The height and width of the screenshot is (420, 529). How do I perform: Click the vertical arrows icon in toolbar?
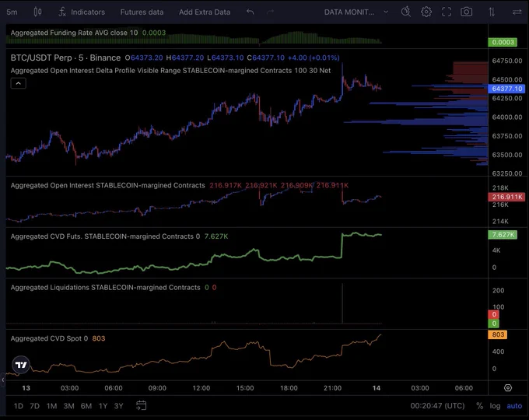coord(492,12)
